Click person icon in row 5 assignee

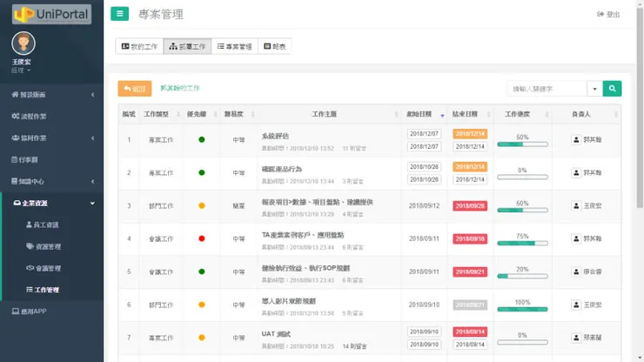coord(576,271)
